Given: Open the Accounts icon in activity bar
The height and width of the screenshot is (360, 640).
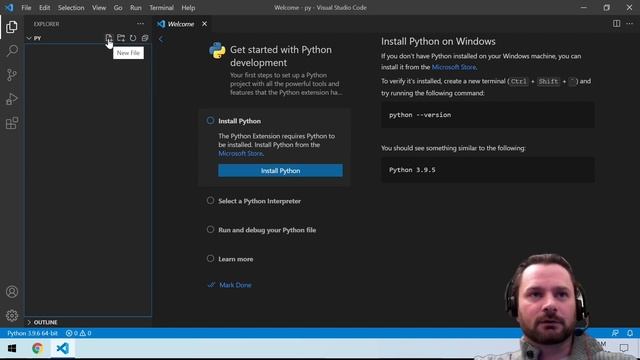Looking at the screenshot, I should (12, 291).
